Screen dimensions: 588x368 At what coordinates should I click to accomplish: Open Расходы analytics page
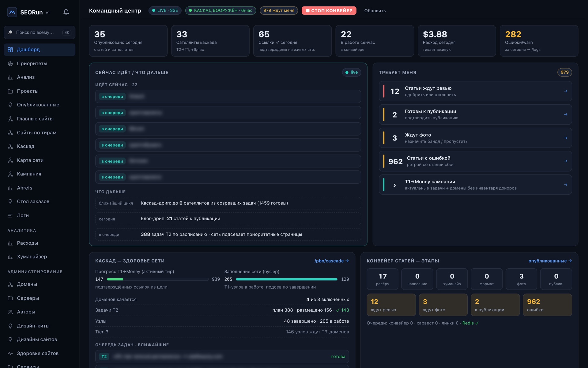tap(40, 243)
